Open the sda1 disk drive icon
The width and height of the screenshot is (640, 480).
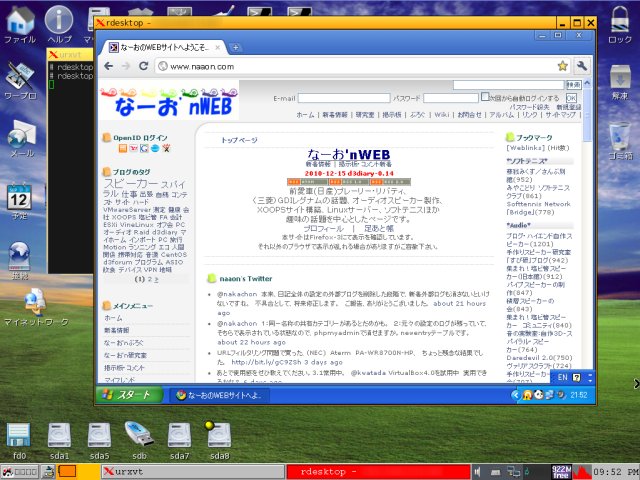pyautogui.click(x=59, y=437)
